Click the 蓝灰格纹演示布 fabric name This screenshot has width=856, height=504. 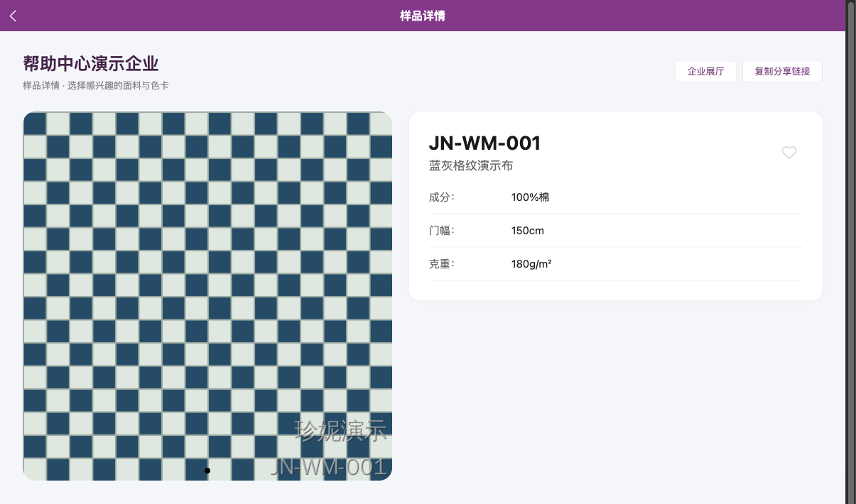tap(471, 166)
